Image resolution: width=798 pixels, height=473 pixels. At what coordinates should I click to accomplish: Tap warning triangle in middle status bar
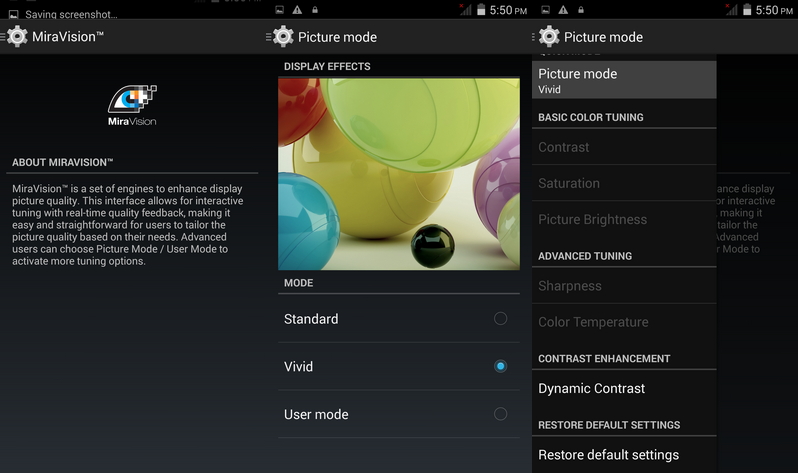[297, 10]
